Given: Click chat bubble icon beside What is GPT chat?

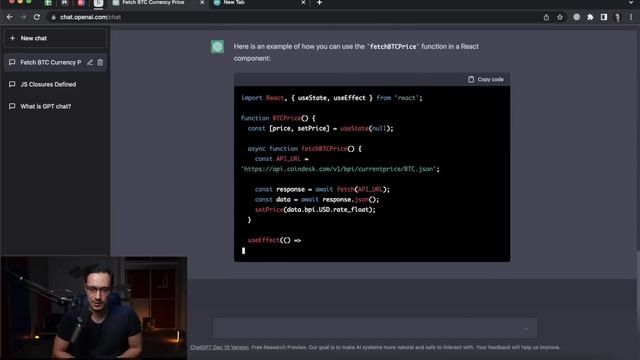Looking at the screenshot, I should (12, 107).
